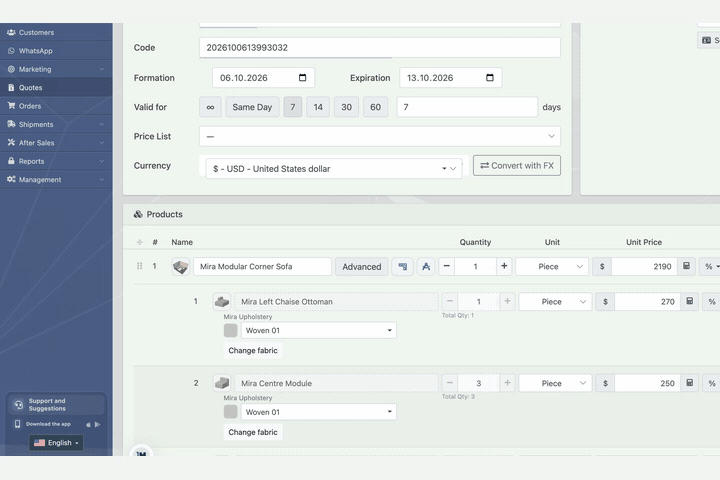Click the Advanced button for the sofa

pyautogui.click(x=361, y=266)
